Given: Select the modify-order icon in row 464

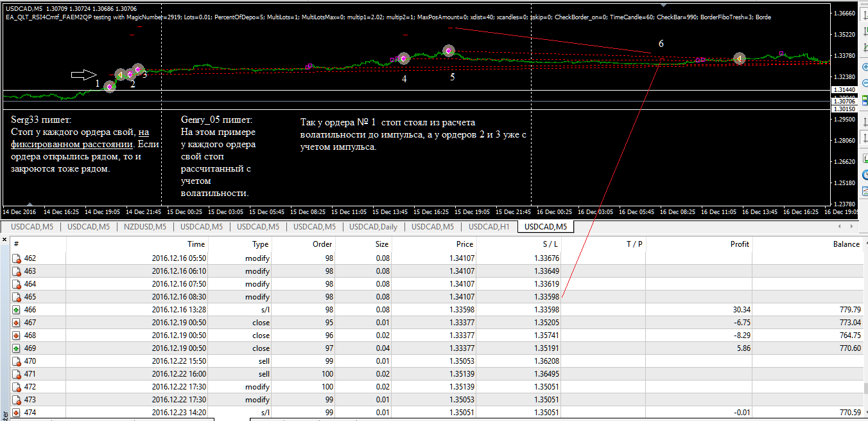Looking at the screenshot, I should 17,284.
